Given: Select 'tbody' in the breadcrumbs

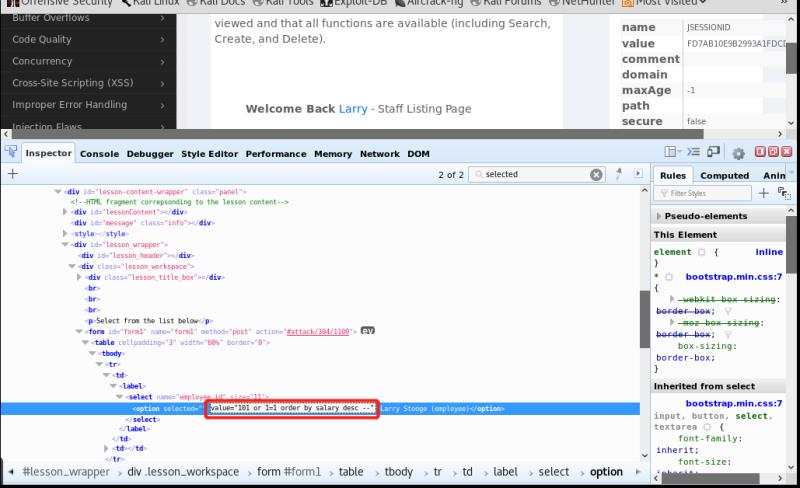Looking at the screenshot, I should tap(398, 472).
